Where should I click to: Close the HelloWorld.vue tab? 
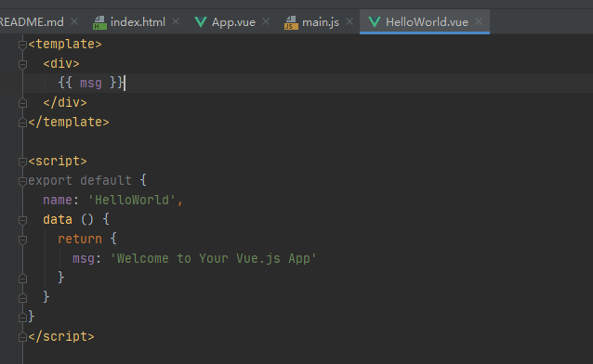[479, 22]
